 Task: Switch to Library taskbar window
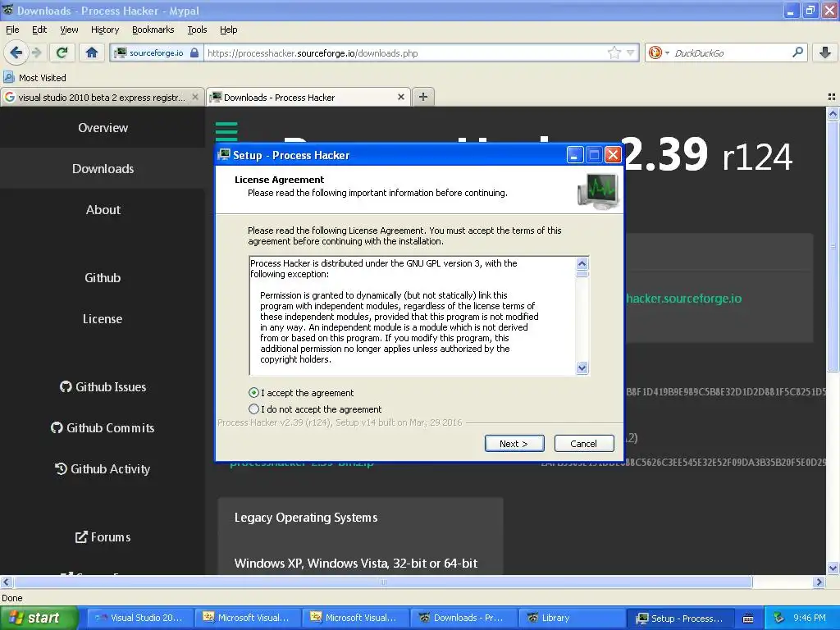point(571,618)
